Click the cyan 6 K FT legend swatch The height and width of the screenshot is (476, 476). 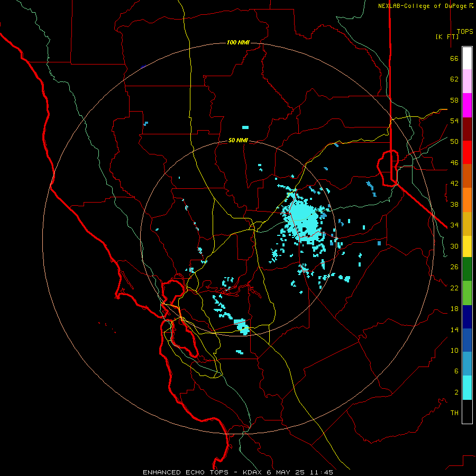tap(467, 388)
